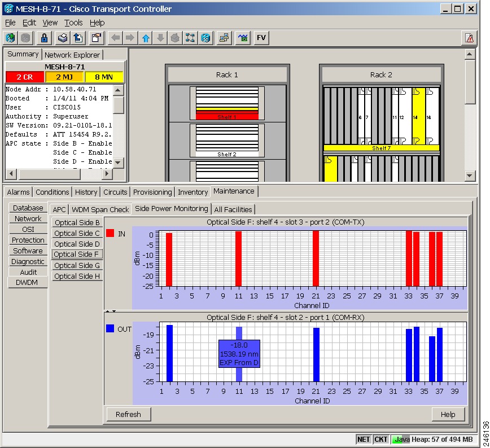Viewport: 490px width, 448px height.
Task: Click the left arrow Back icon
Action: (115, 38)
